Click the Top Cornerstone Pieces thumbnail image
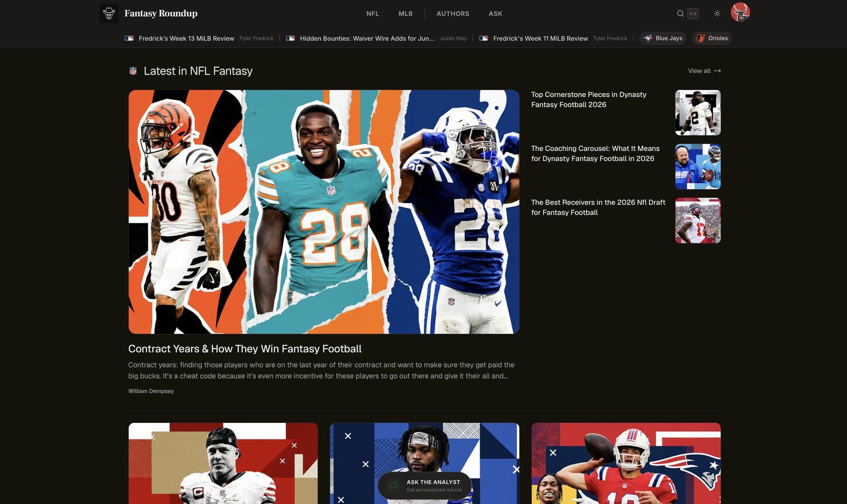The image size is (847, 504). point(698,113)
